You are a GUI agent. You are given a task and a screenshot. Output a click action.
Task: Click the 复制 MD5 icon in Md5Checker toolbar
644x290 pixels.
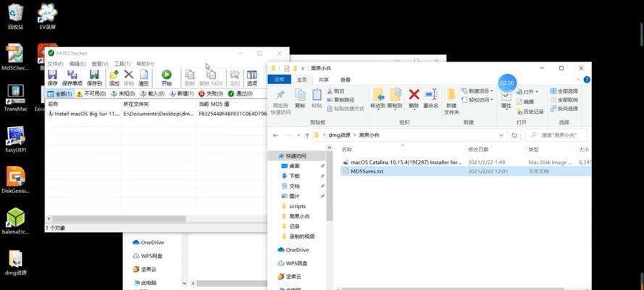pyautogui.click(x=211, y=75)
